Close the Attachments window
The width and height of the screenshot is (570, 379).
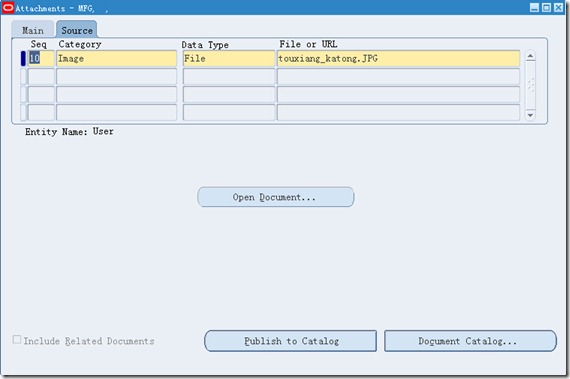(x=558, y=8)
